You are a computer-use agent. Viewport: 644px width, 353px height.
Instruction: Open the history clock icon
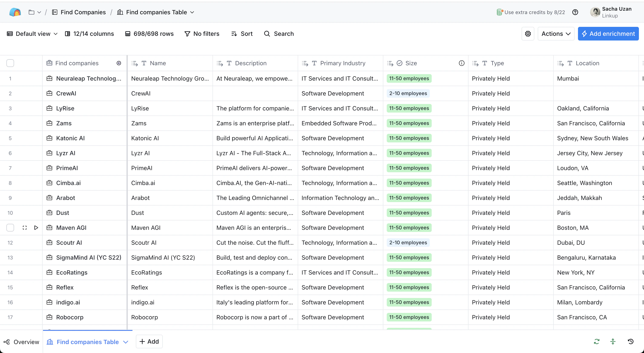(x=631, y=341)
